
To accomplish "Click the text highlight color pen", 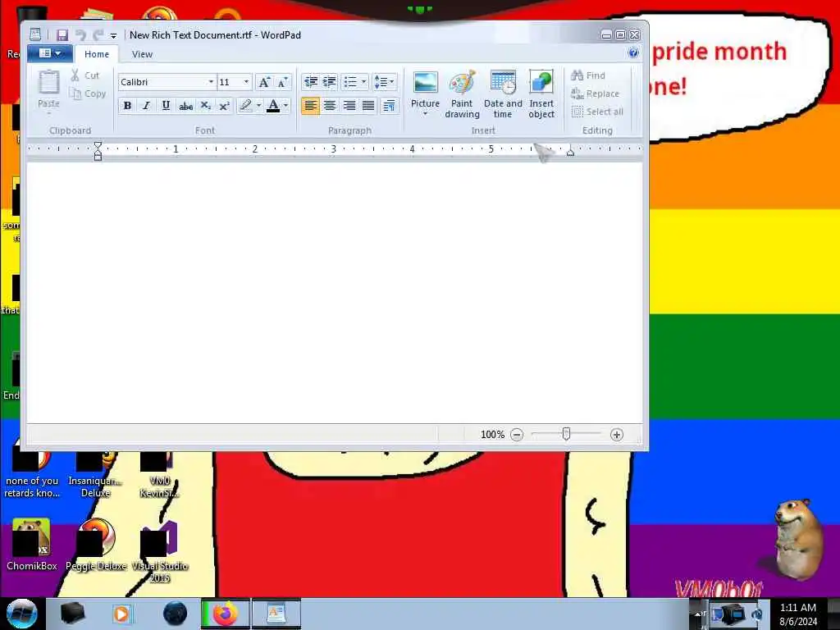I will 245,106.
